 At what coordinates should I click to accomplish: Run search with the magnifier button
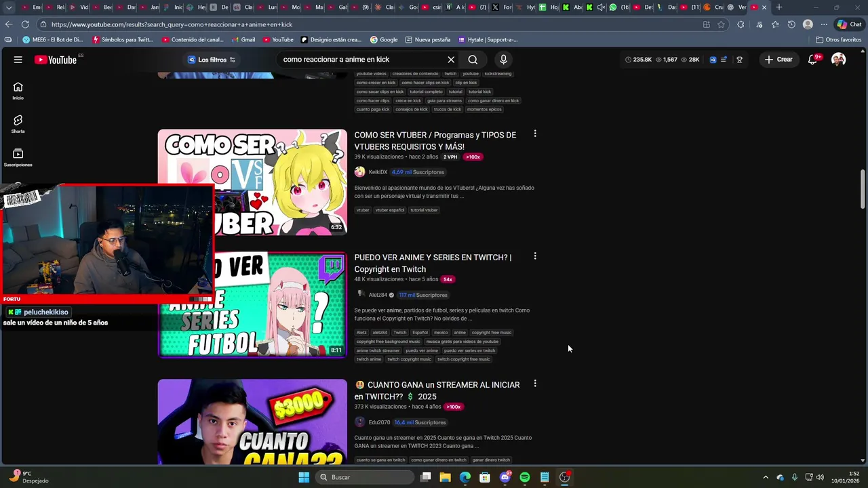point(473,60)
